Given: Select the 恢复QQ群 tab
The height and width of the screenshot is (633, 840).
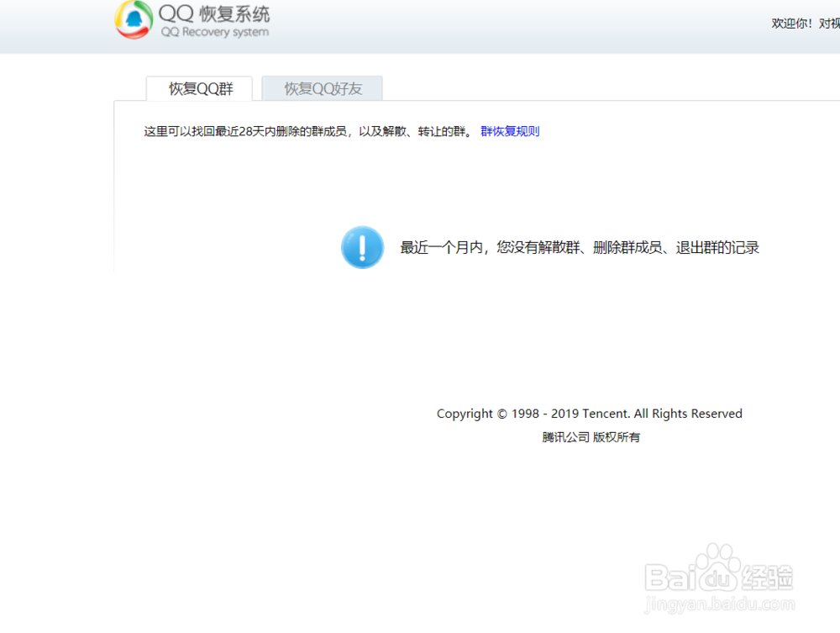Looking at the screenshot, I should (199, 88).
